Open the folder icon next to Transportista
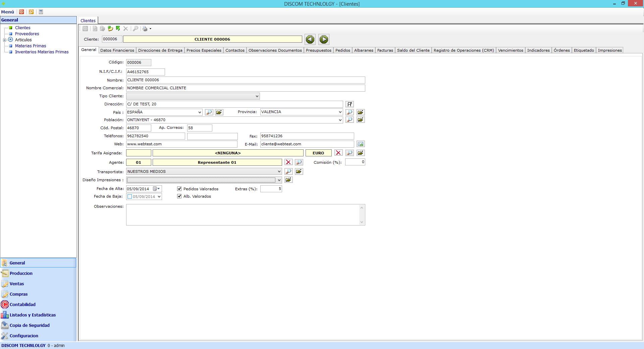Viewport: 644px width, 349px height. pyautogui.click(x=299, y=171)
